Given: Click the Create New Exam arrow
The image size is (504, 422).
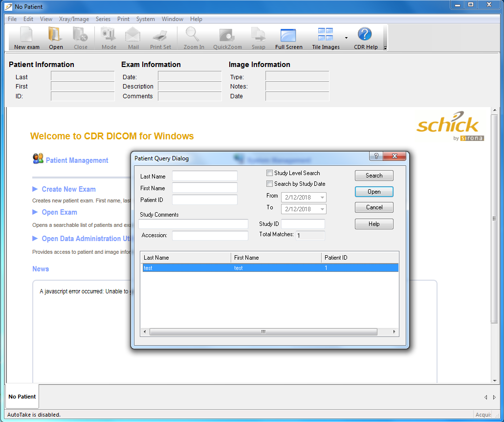Looking at the screenshot, I should click(x=35, y=189).
